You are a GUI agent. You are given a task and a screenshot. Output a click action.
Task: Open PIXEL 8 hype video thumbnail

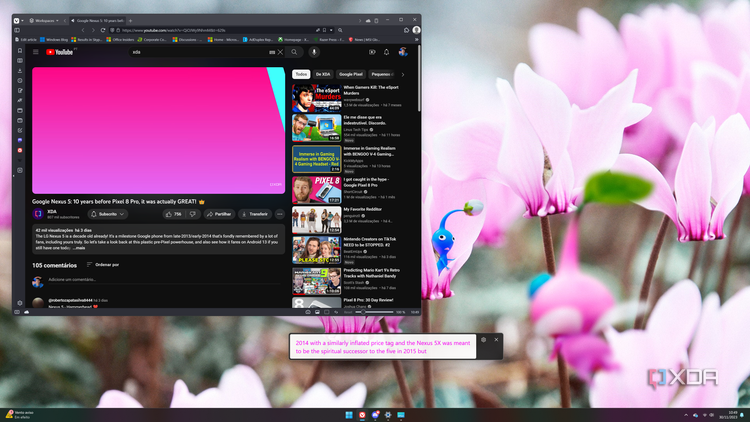tap(317, 190)
